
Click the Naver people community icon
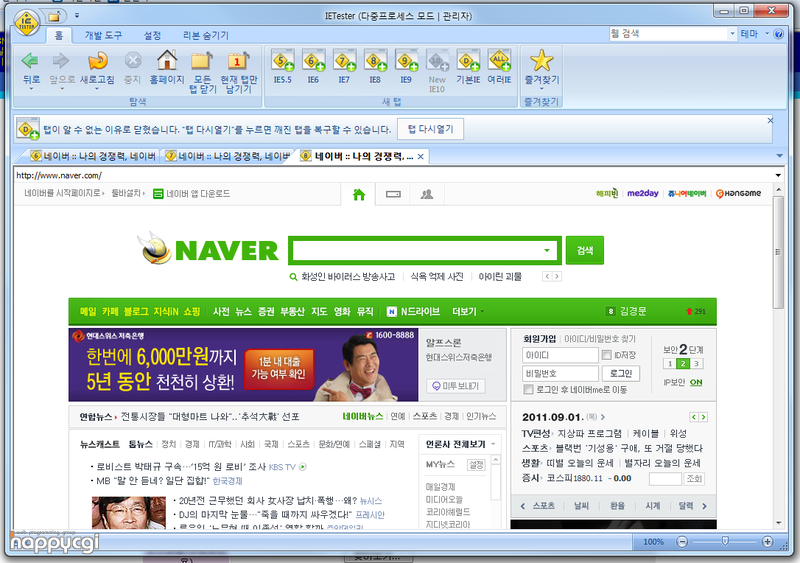[x=427, y=194]
